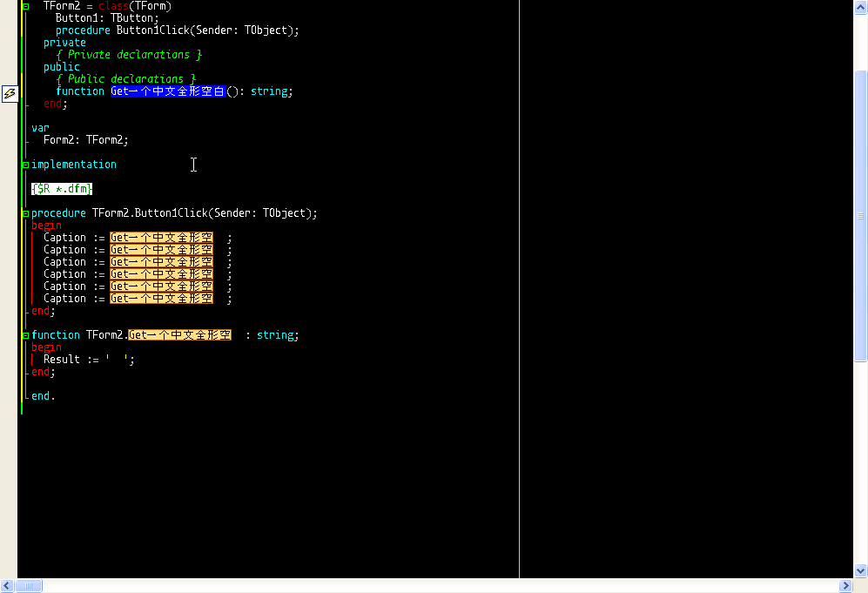Click the vertical scrollbar up arrow
Screen dimensions: 868x593
(x=860, y=7)
